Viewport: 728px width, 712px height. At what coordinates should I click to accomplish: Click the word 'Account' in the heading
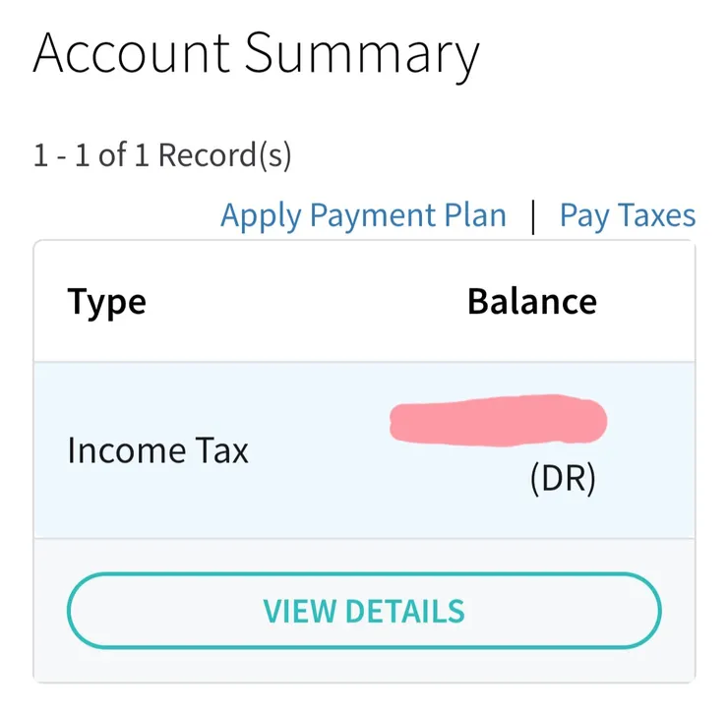pos(132,53)
